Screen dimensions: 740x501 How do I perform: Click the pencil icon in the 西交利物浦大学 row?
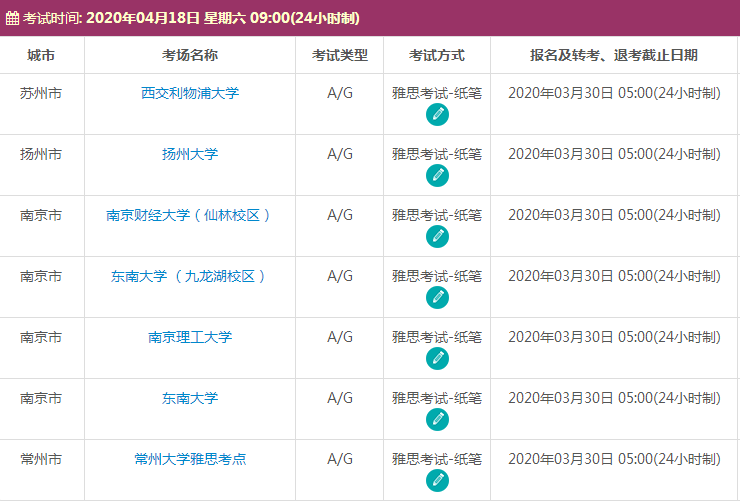pos(437,115)
